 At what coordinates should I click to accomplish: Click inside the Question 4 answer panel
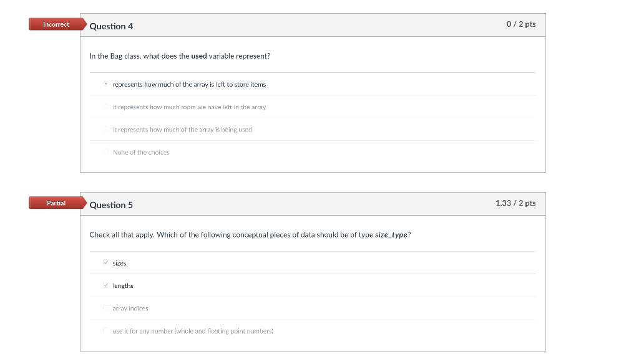pyautogui.click(x=312, y=118)
